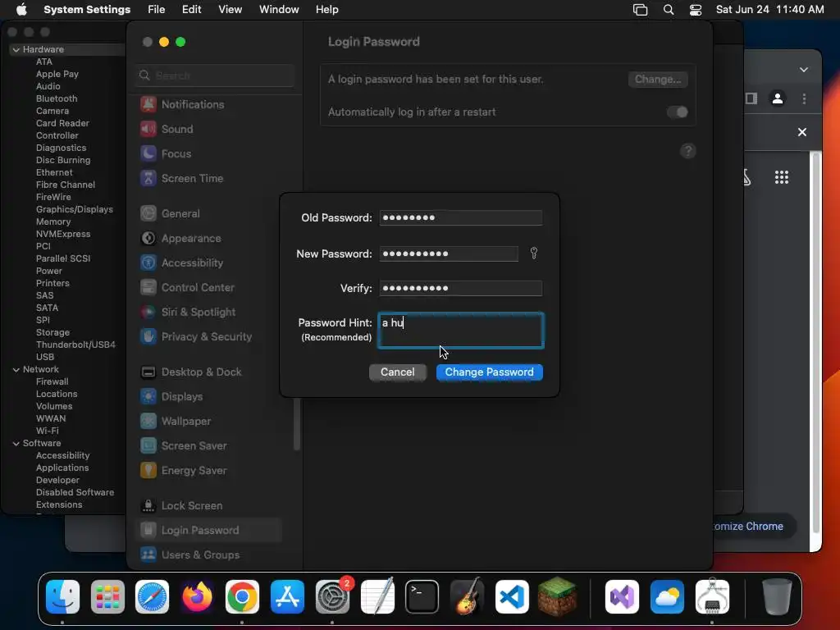Click the Password Hint text box
This screenshot has width=840, height=630.
(x=461, y=331)
